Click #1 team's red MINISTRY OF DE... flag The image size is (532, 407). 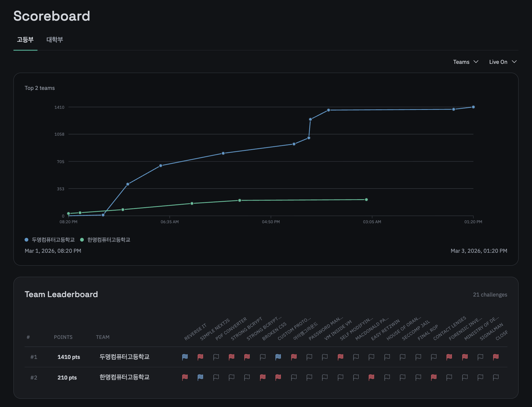[x=465, y=357]
